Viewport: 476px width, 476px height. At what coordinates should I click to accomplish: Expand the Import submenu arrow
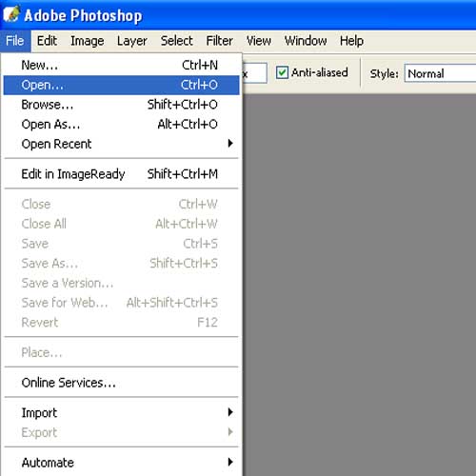230,412
